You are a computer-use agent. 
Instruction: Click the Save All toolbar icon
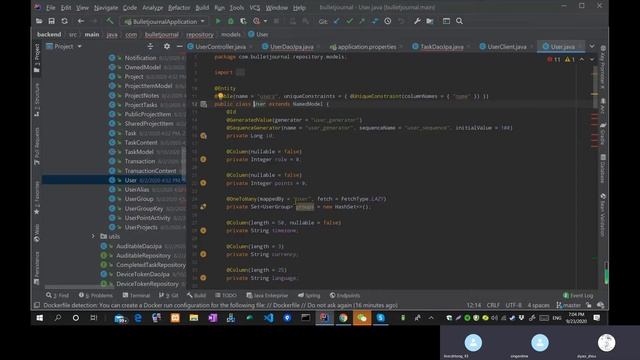coord(51,21)
